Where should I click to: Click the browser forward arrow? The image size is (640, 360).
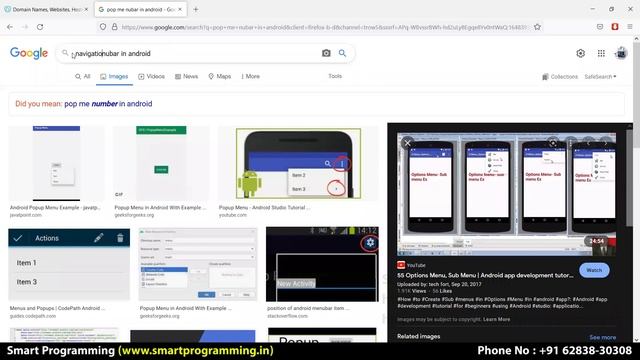point(25,27)
